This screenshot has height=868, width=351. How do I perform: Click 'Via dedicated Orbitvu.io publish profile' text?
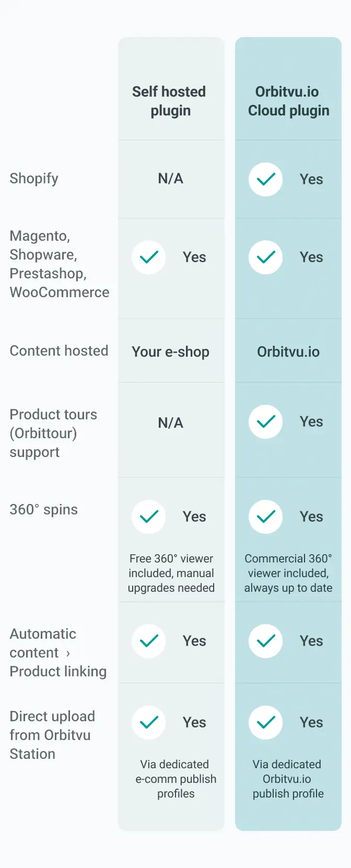pos(288,779)
